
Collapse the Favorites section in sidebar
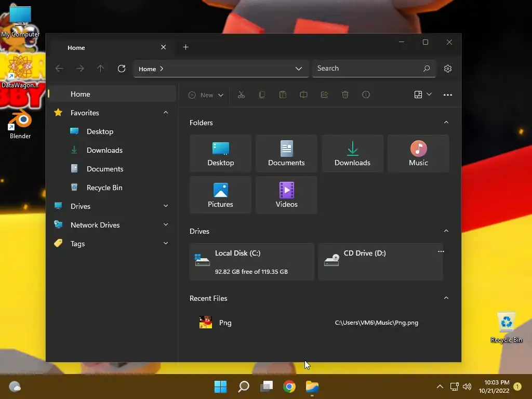[166, 113]
